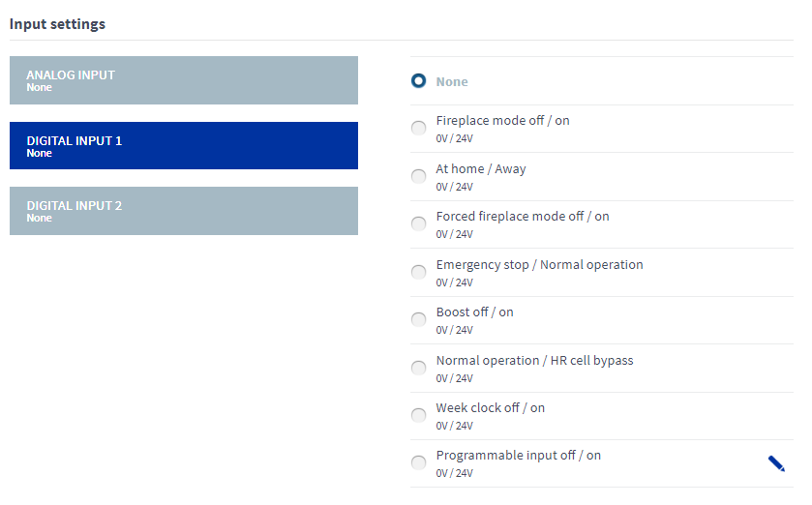The width and height of the screenshot is (812, 505).
Task: Enable the Forced fireplace mode radio button
Action: [x=418, y=224]
